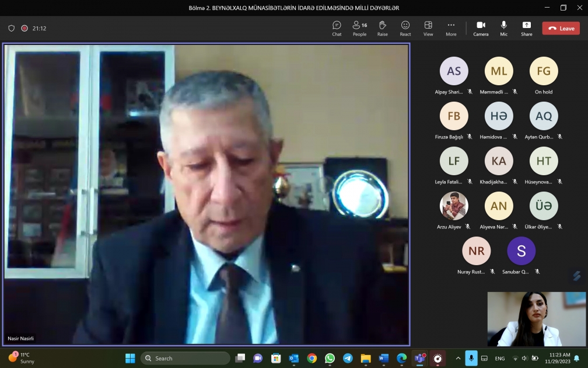The height and width of the screenshot is (368, 588).
Task: Show the People participants list
Action: 359,28
